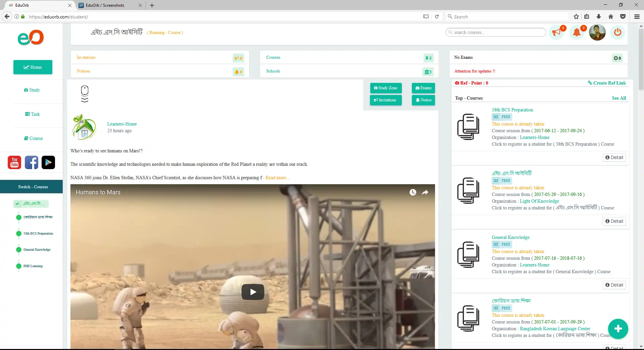Open the browser hamburger menu
Image resolution: width=644 pixels, height=350 pixels.
pos(637,16)
